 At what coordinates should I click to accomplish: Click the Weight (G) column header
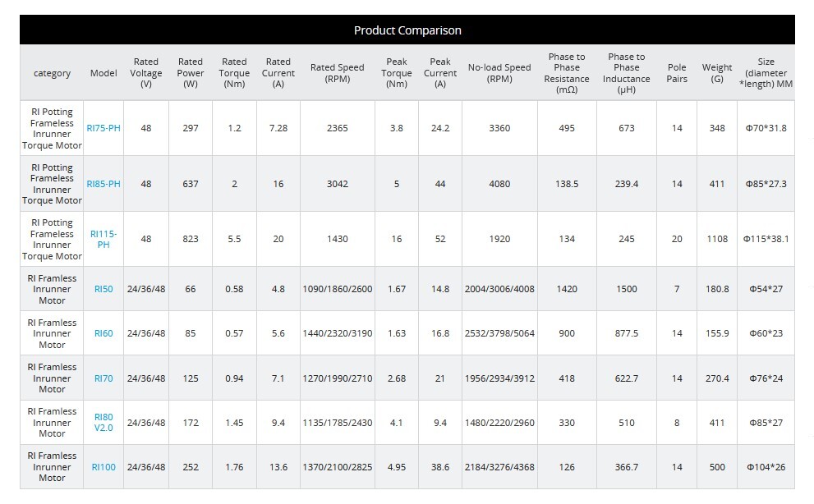[x=717, y=73]
